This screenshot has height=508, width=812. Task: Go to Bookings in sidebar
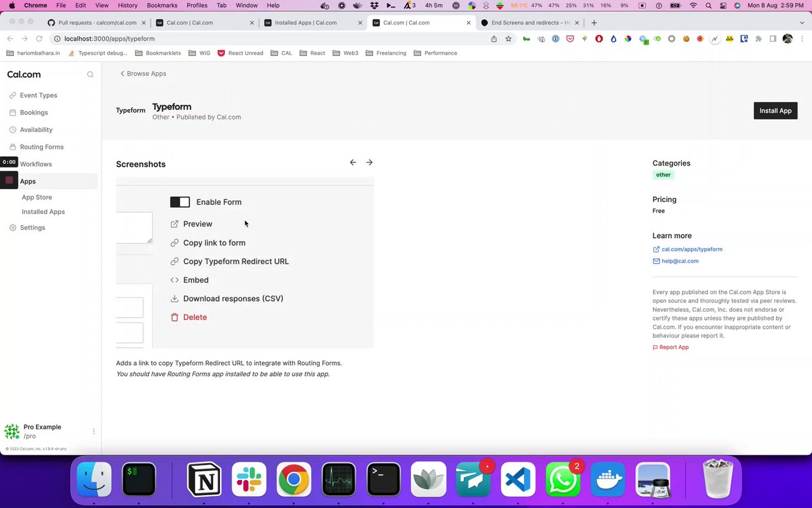[29, 112]
